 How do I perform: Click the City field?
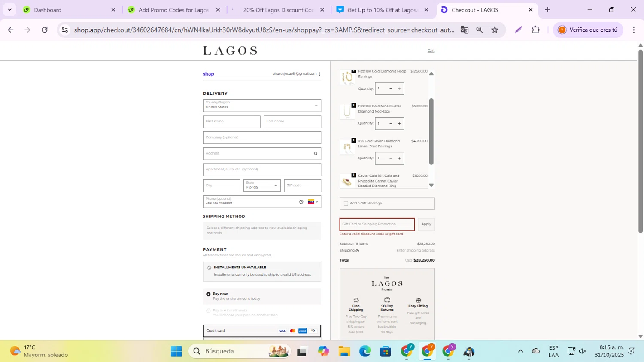[x=222, y=186]
